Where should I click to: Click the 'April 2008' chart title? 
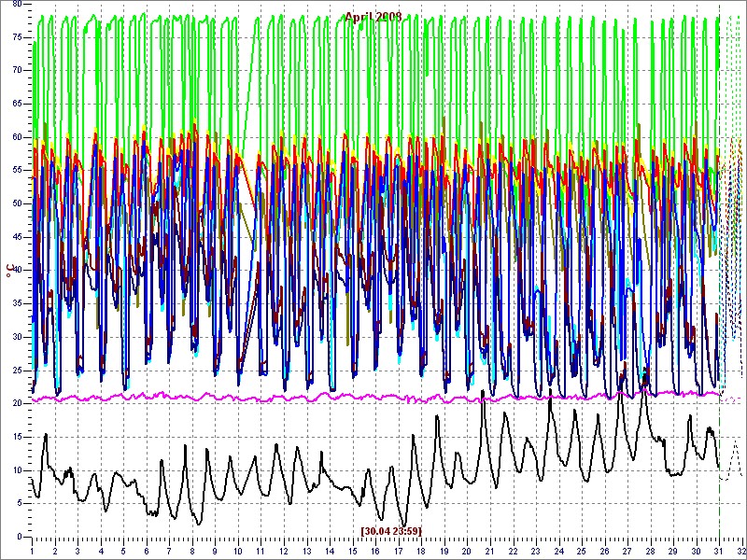[373, 17]
